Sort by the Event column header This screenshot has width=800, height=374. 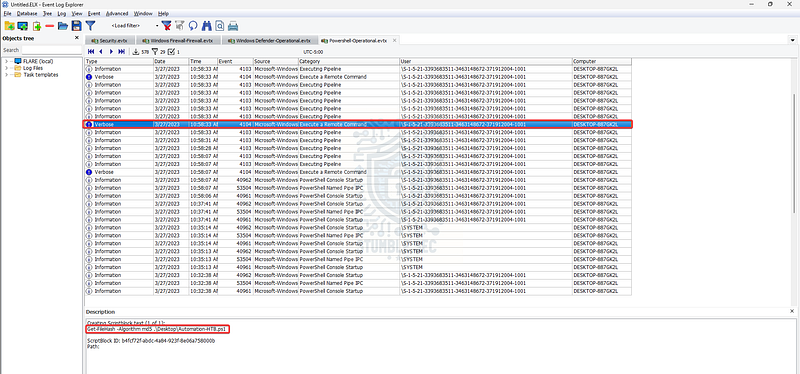pos(235,61)
